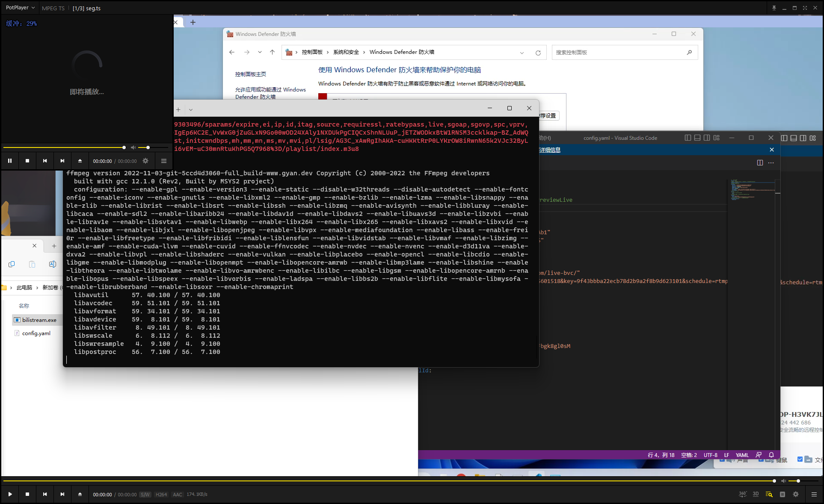
Task: Activate 3D mode in PotPlayer control bar
Action: pos(756,494)
